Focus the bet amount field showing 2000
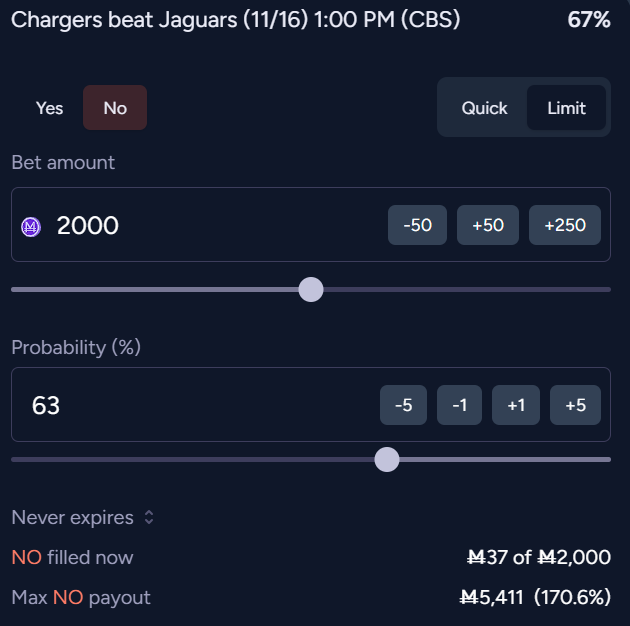Image resolution: width=630 pixels, height=626 pixels. [x=200, y=226]
